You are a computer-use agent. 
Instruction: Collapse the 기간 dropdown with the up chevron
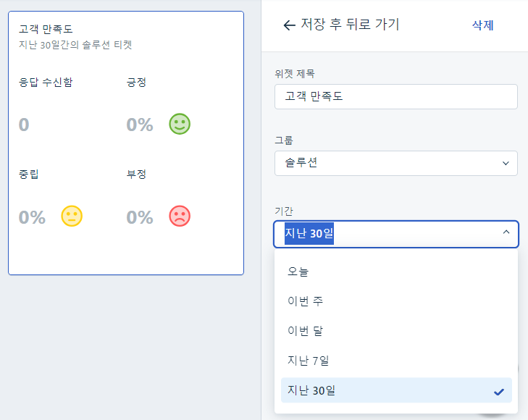point(506,232)
